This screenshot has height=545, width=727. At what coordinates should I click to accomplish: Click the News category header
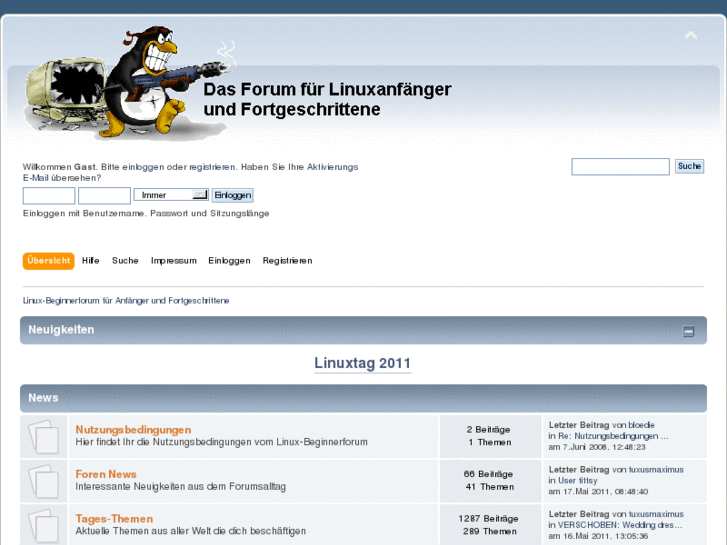click(363, 398)
